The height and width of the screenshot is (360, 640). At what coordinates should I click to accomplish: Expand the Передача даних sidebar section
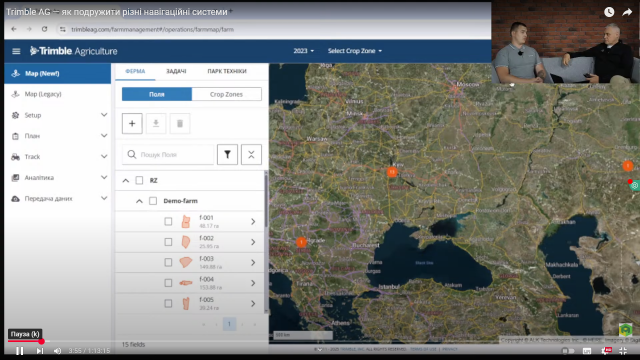[58, 198]
